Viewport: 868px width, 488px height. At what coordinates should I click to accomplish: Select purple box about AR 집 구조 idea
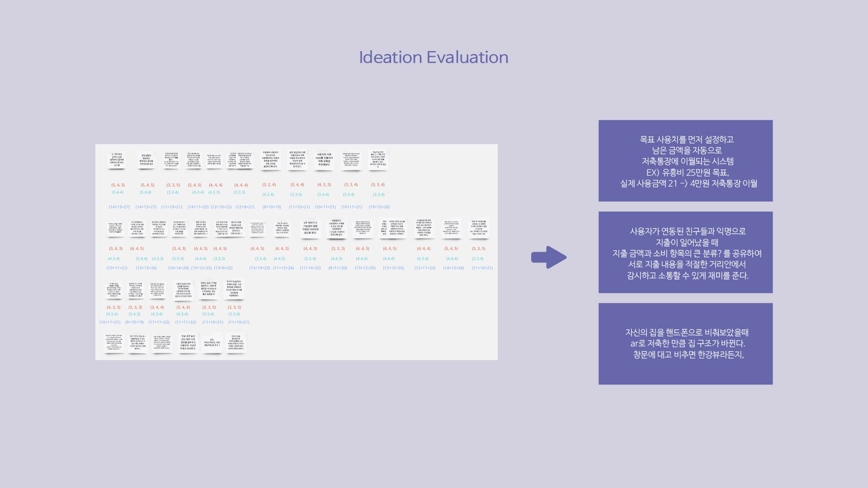pos(685,344)
